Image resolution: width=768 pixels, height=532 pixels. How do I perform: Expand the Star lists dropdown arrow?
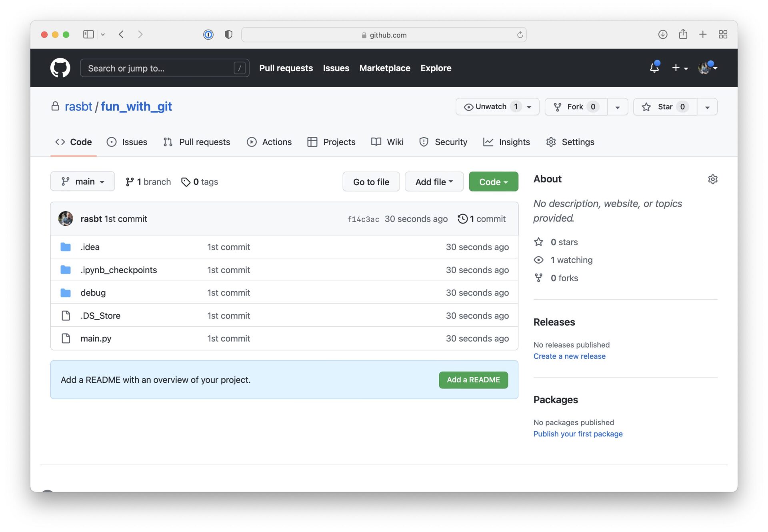pyautogui.click(x=707, y=107)
